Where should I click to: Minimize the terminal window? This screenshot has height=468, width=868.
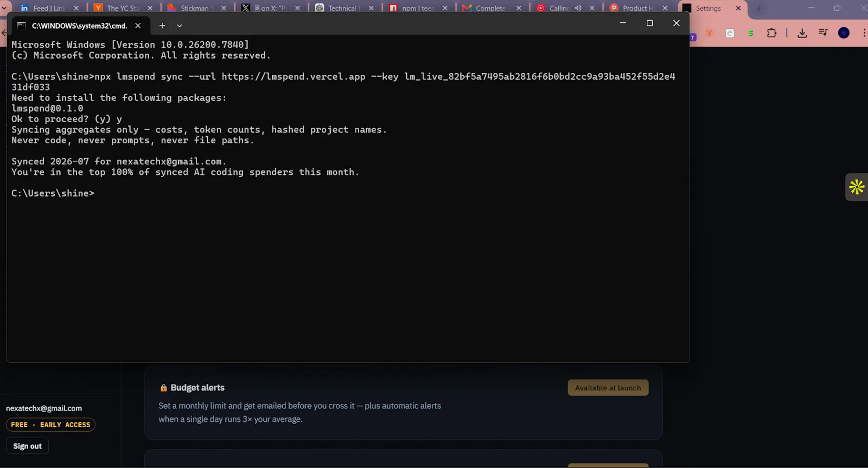(x=623, y=23)
